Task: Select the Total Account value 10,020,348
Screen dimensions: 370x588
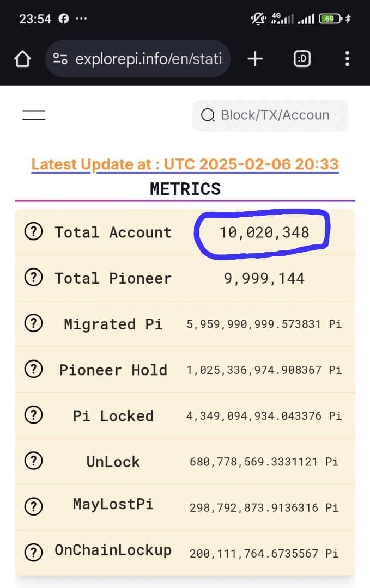Action: [x=264, y=232]
